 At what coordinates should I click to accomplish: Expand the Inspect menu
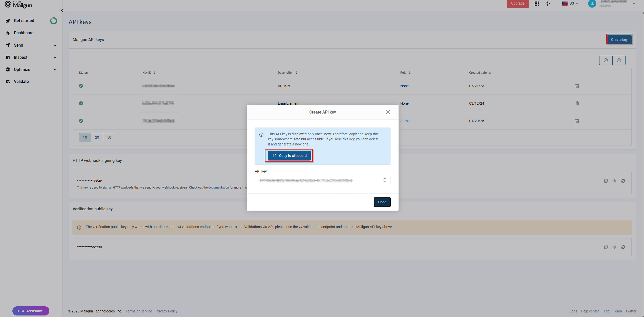[x=31, y=57]
